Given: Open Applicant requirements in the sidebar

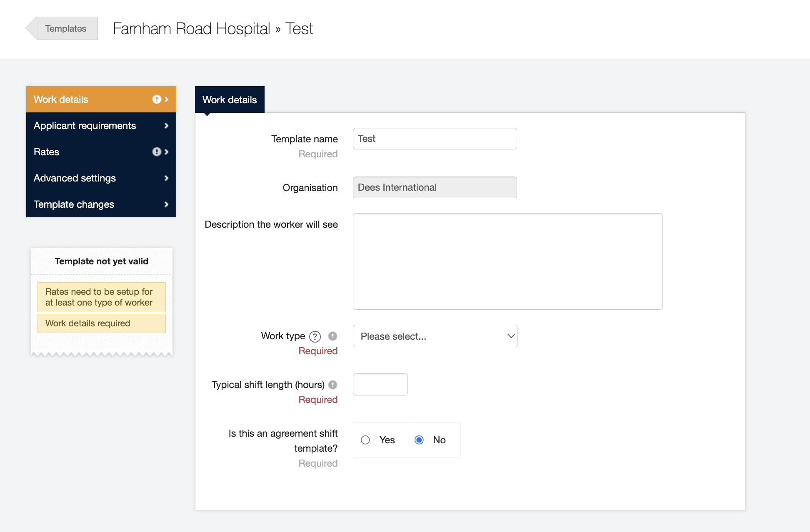Looking at the screenshot, I should point(85,126).
